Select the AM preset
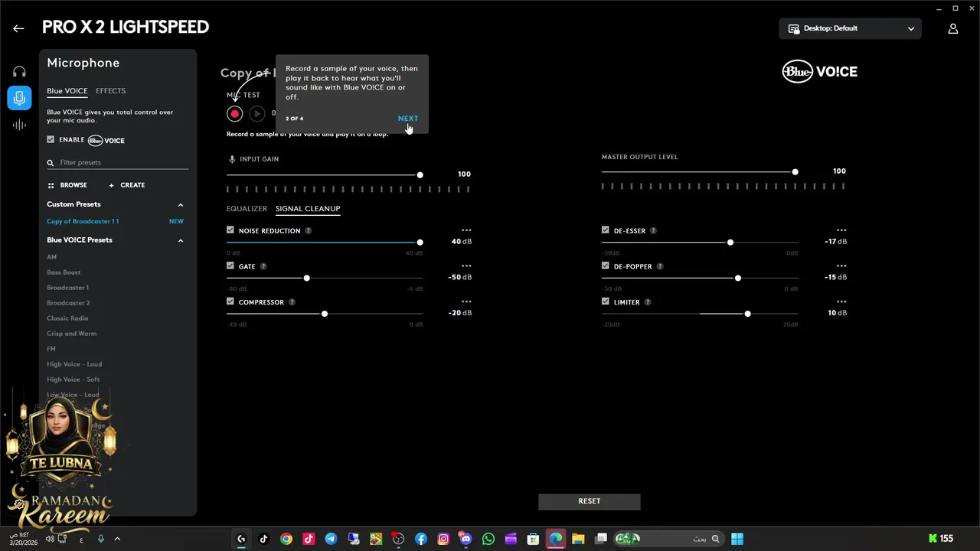980x551 pixels. (x=51, y=257)
